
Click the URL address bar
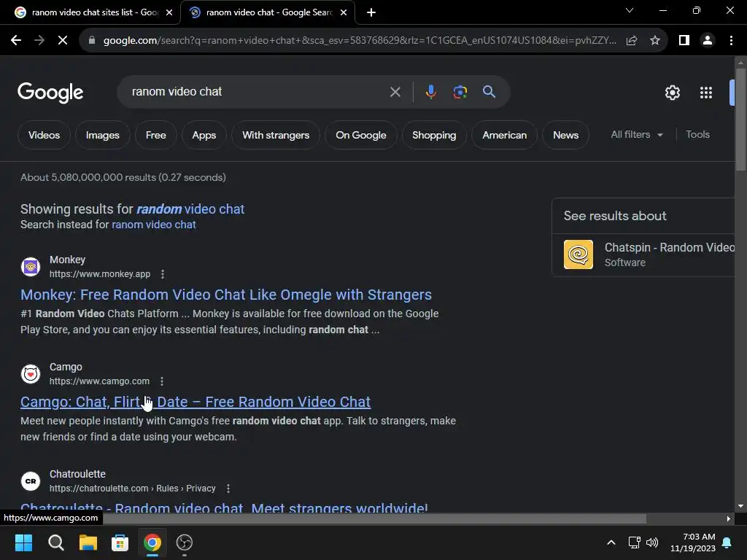tap(360, 41)
